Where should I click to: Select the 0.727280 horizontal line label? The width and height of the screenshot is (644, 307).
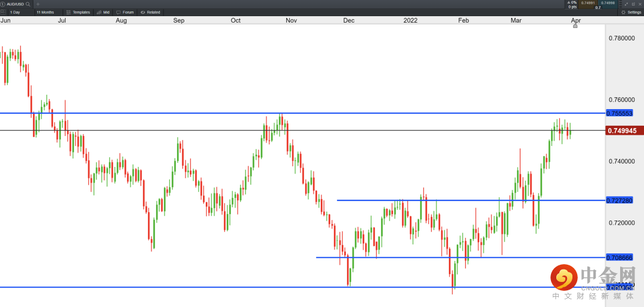620,200
